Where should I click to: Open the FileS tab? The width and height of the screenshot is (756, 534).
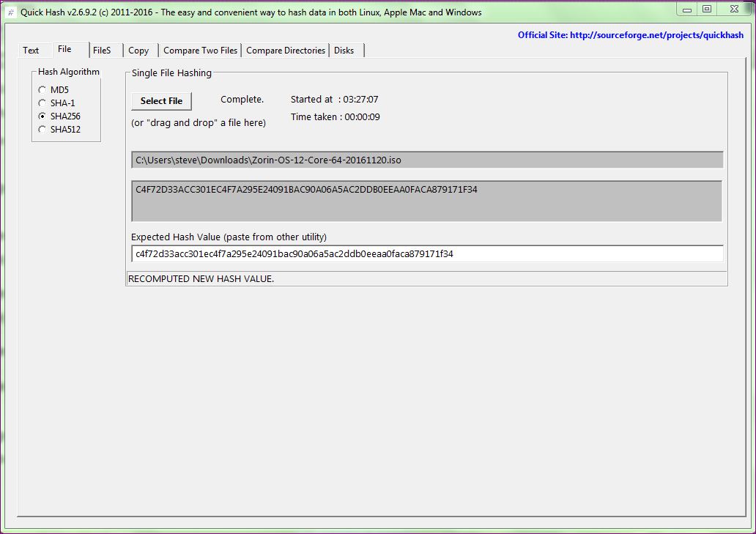tap(102, 51)
